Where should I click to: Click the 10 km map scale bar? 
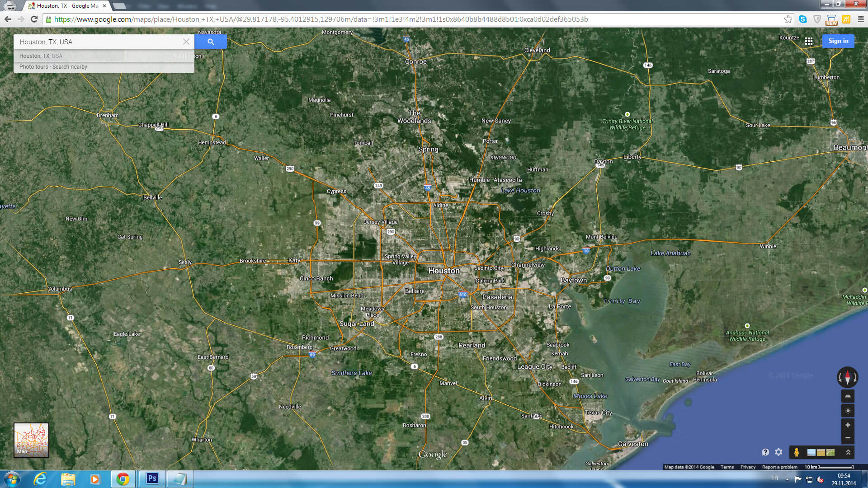835,467
